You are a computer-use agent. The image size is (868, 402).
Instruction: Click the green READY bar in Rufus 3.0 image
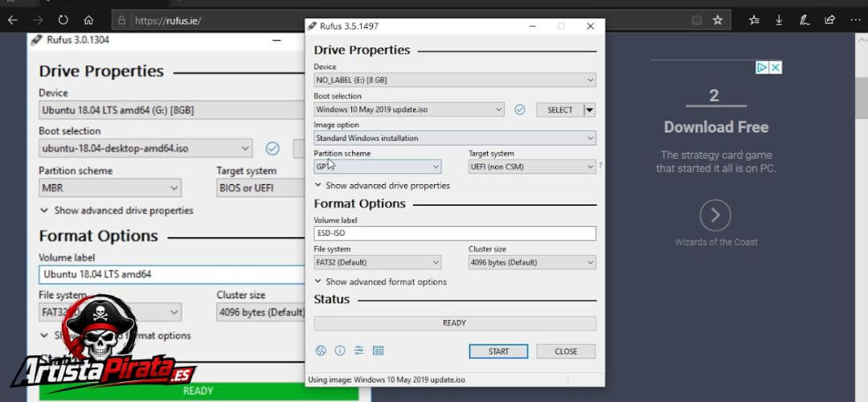(x=199, y=391)
